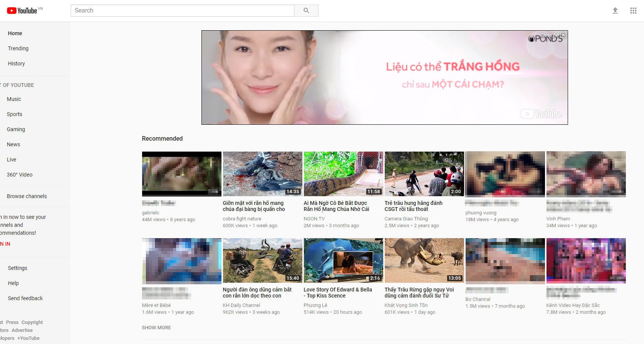Open Settings from the sidebar

click(x=17, y=268)
